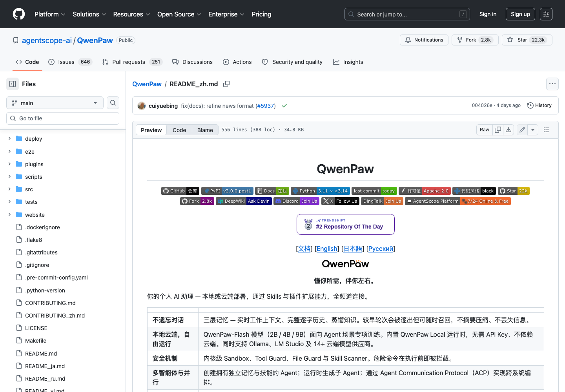Screen dimensions: 565x392
Task: Open the Actions tab
Action: [237, 62]
